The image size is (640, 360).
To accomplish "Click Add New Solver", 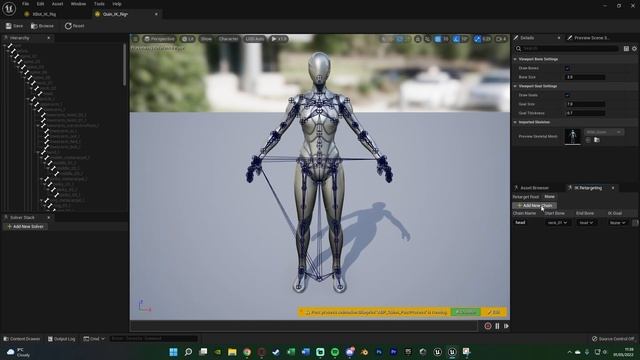I will [x=25, y=227].
